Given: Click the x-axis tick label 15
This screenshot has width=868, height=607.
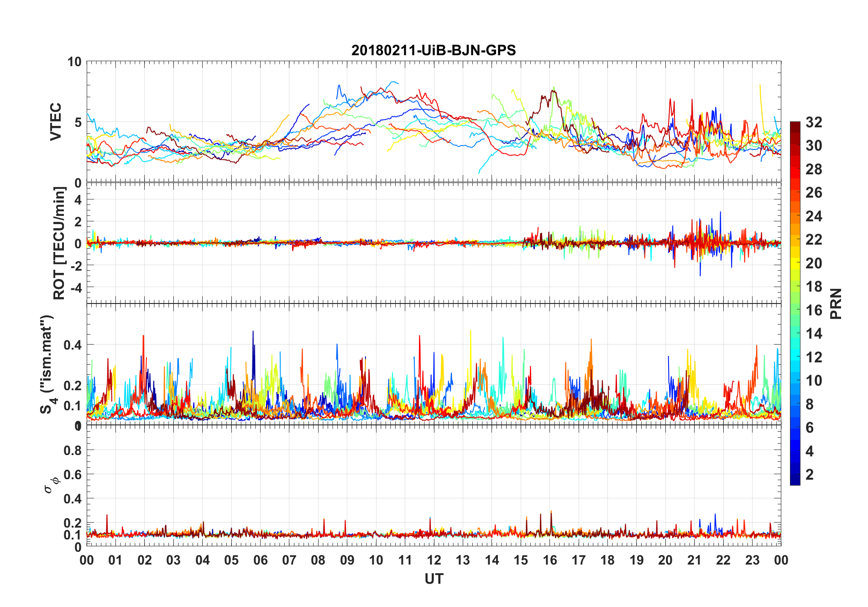Looking at the screenshot, I should point(521,560).
